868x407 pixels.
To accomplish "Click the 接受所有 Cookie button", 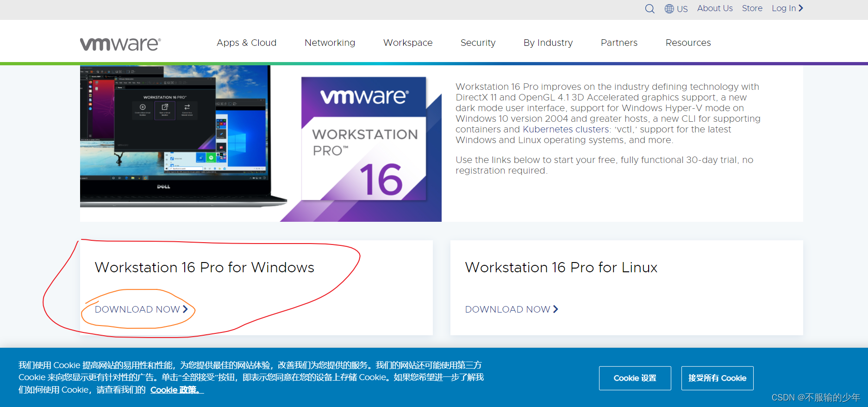I will pos(717,378).
